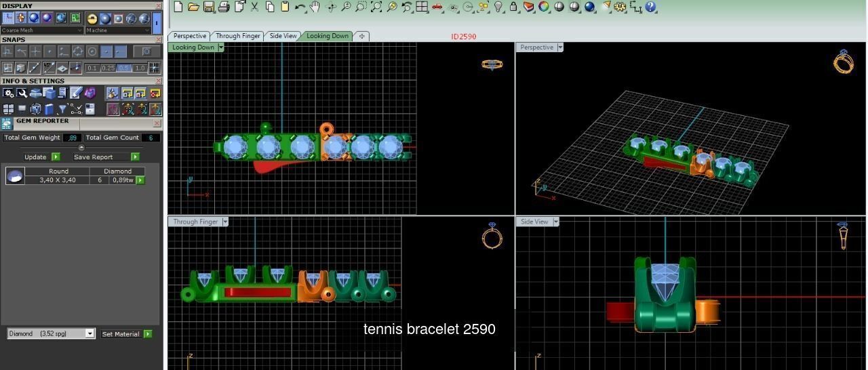Click the Zoom magnifier icon
The height and width of the screenshot is (370, 868).
pos(346,7)
